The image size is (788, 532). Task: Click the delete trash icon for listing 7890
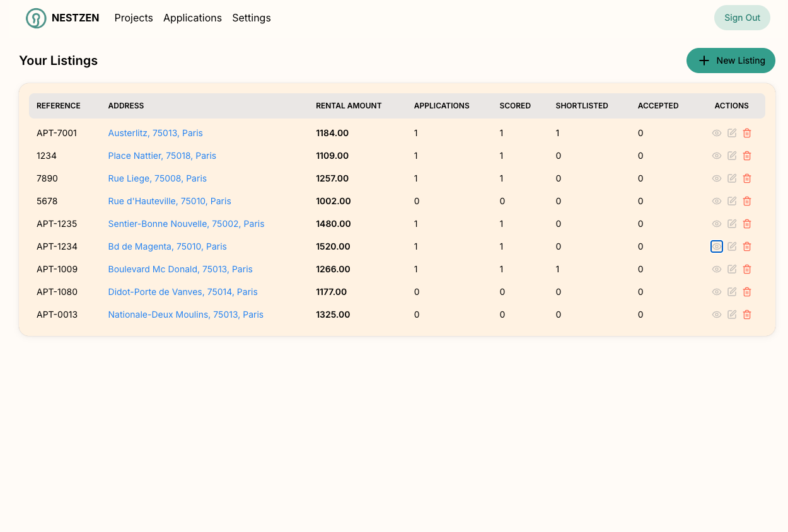[747, 178]
